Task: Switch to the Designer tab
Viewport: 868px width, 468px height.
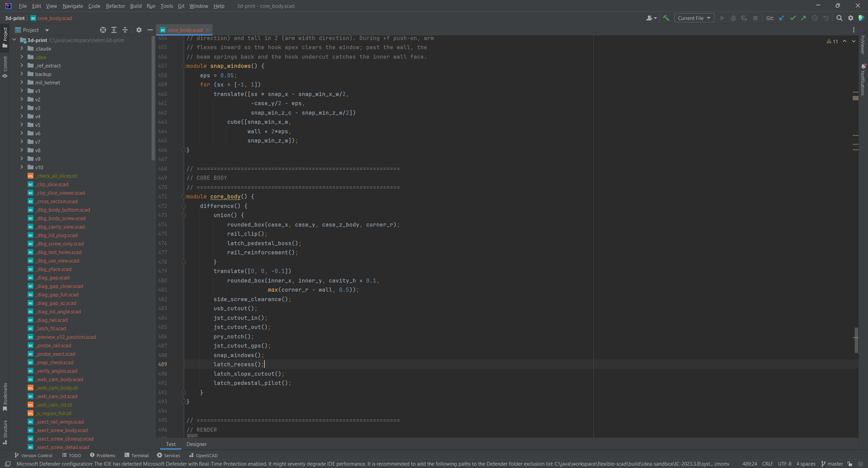Action: click(x=196, y=444)
